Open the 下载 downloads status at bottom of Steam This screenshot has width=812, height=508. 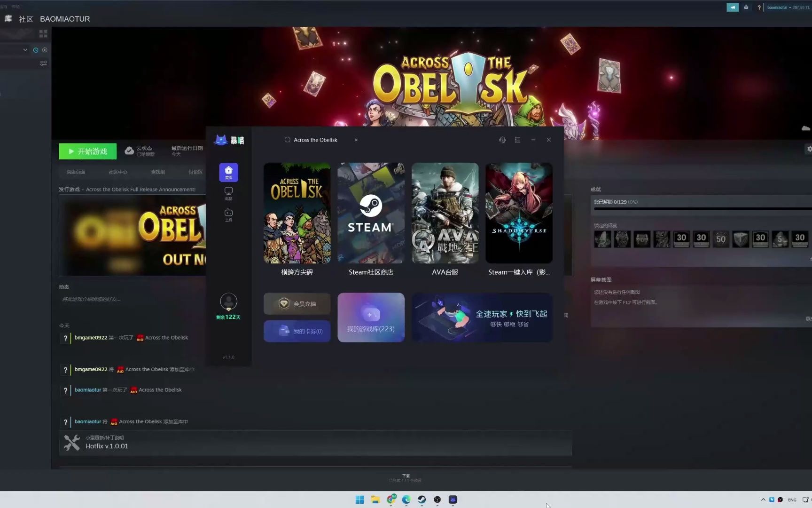pos(406,478)
